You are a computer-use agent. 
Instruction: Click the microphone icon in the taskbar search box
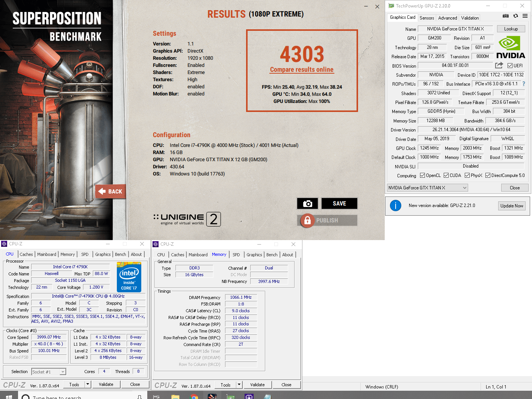point(140,397)
